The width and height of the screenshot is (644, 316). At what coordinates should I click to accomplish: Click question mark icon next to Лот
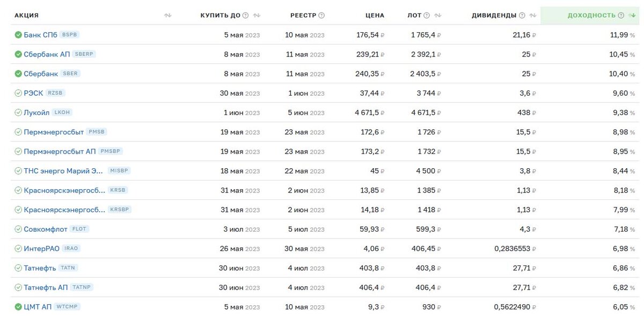[427, 16]
